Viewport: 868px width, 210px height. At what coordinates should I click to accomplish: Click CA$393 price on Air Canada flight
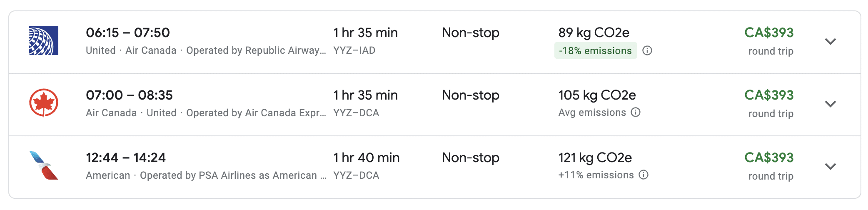click(x=769, y=95)
